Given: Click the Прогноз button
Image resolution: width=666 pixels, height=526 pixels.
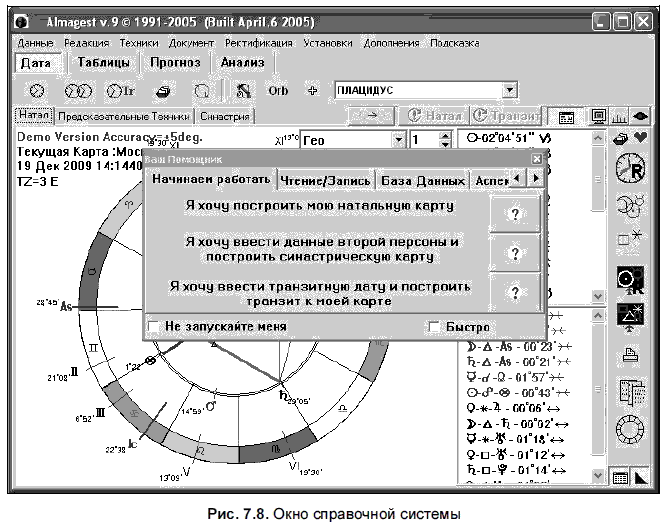Looking at the screenshot, I should tap(175, 62).
